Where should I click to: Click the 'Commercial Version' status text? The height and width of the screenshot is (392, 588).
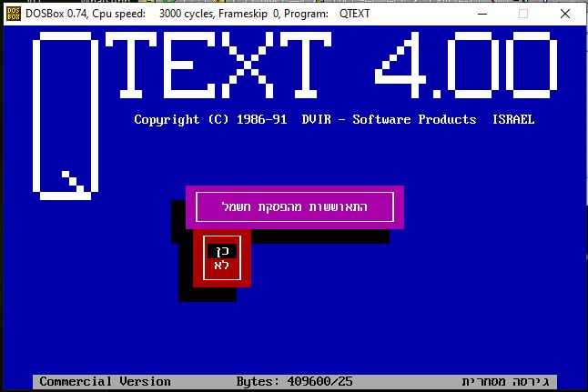(105, 381)
